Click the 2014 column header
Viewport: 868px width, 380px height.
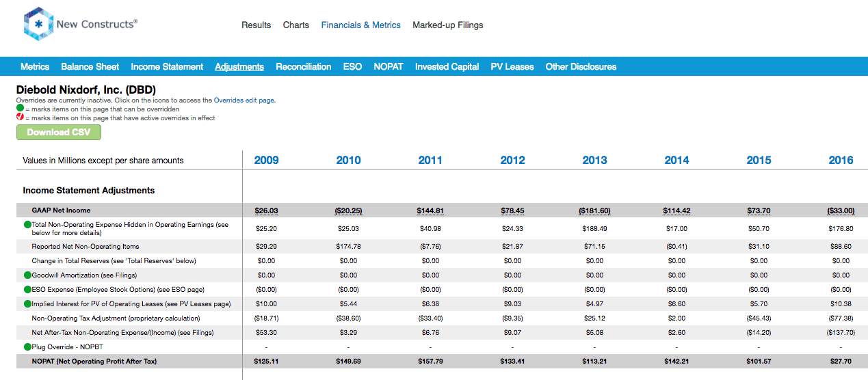[677, 161]
